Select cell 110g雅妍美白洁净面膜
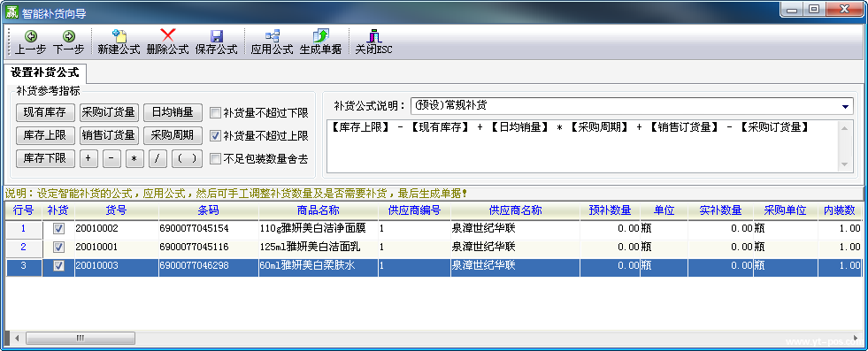868x351 pixels. (x=319, y=228)
